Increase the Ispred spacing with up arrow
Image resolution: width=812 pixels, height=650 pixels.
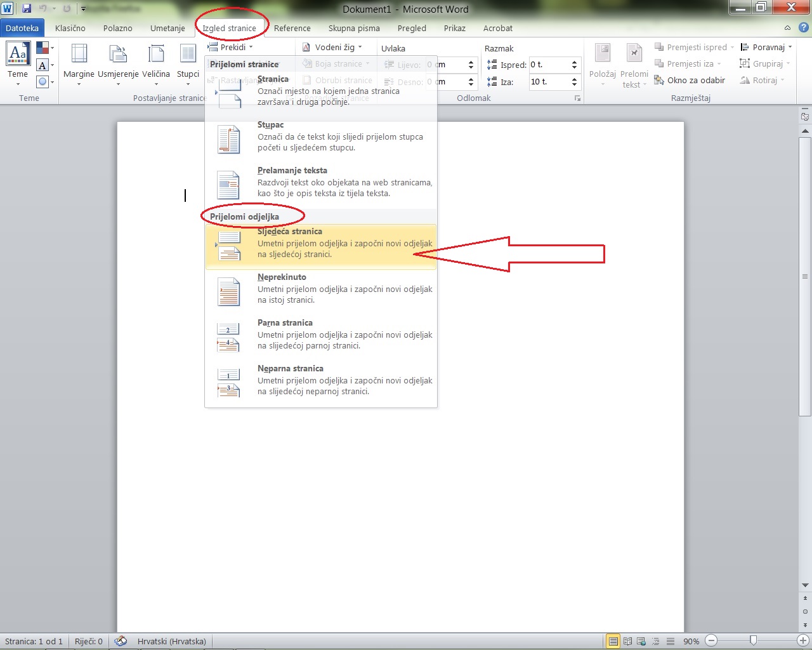[574, 62]
